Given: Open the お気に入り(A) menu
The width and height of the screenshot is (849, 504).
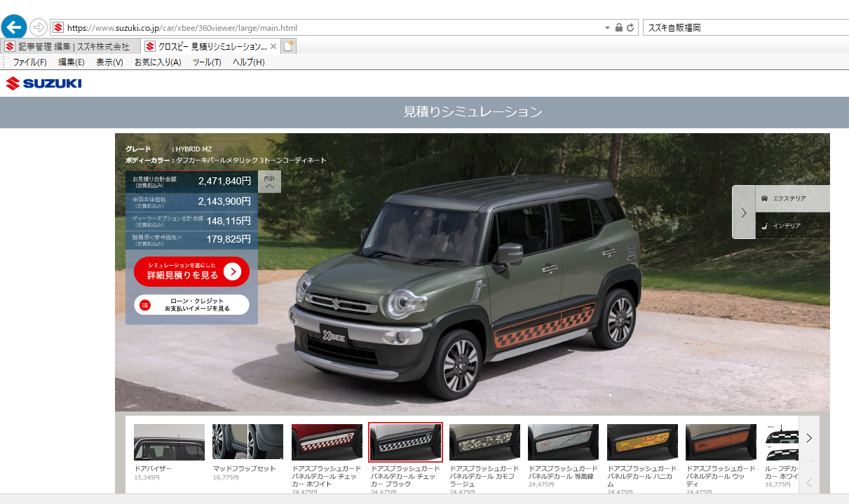Looking at the screenshot, I should [158, 62].
